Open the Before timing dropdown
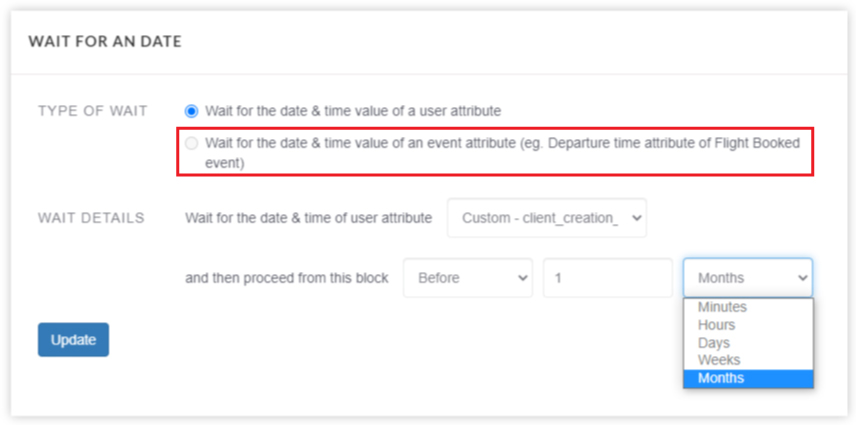The height and width of the screenshot is (425, 856). click(x=468, y=278)
